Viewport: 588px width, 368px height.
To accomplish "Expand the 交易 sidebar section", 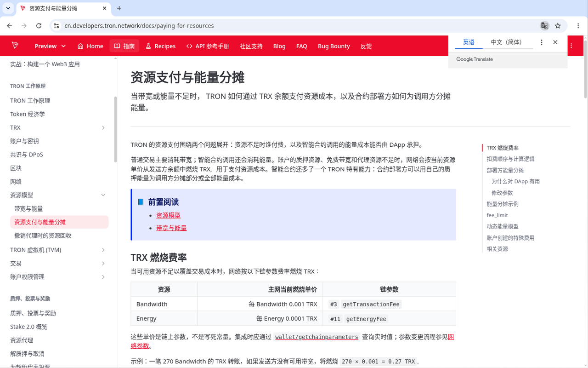I will coord(103,264).
